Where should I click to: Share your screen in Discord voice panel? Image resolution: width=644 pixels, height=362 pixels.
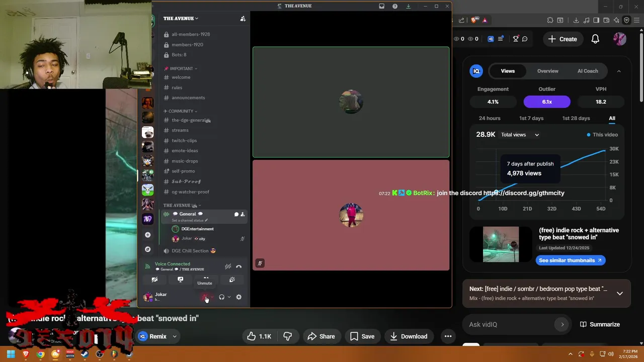pyautogui.click(x=180, y=280)
